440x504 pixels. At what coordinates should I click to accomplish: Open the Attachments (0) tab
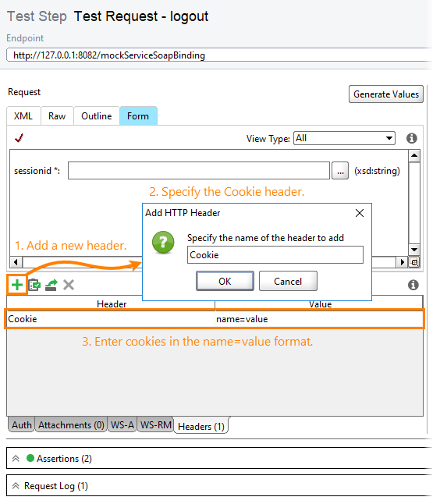click(71, 425)
